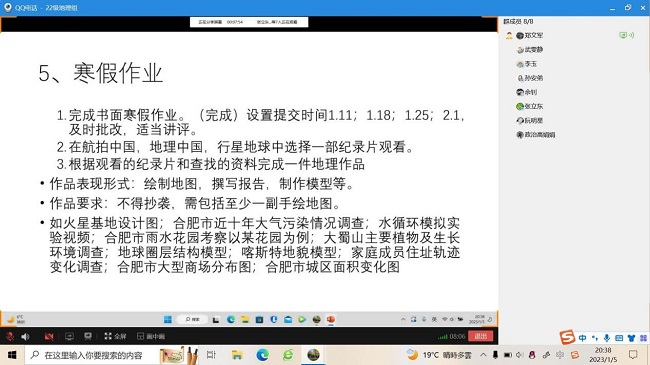Check the green signal strength indicator
650x365 pixels.
coord(442,337)
